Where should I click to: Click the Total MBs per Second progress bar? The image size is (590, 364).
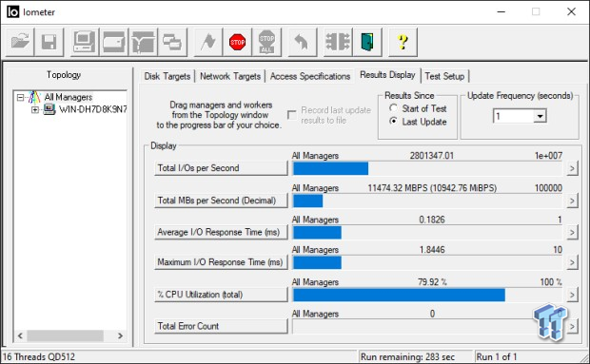pyautogui.click(x=428, y=201)
